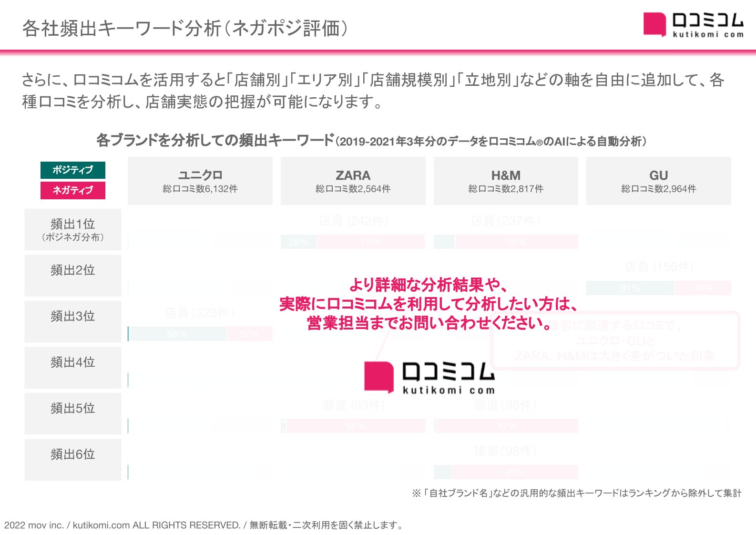Select the ユニクロ column header
Viewport: 756px width, 535px height.
(x=200, y=181)
